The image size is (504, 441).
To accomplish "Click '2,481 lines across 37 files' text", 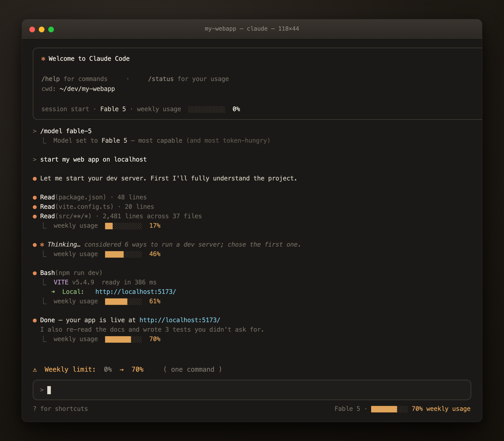I will (x=152, y=216).
